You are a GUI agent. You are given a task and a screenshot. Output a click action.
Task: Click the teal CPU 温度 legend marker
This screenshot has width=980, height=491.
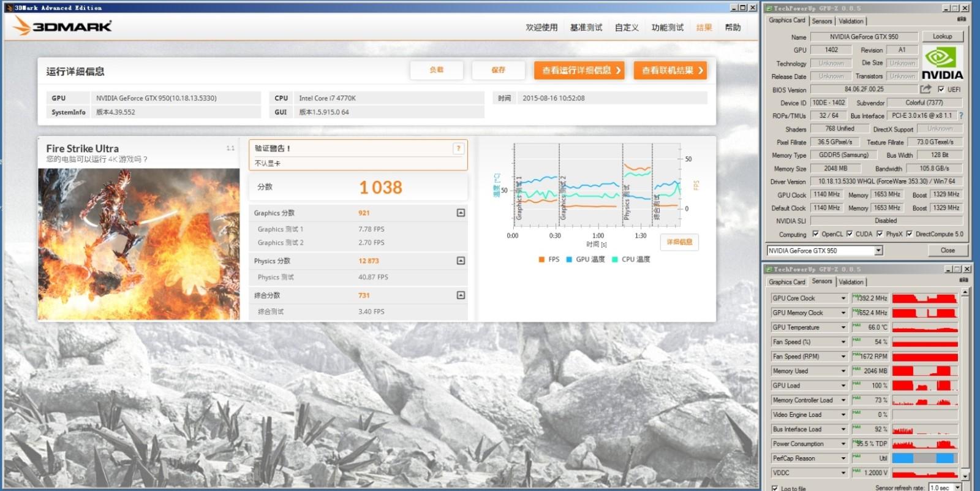[x=614, y=259]
